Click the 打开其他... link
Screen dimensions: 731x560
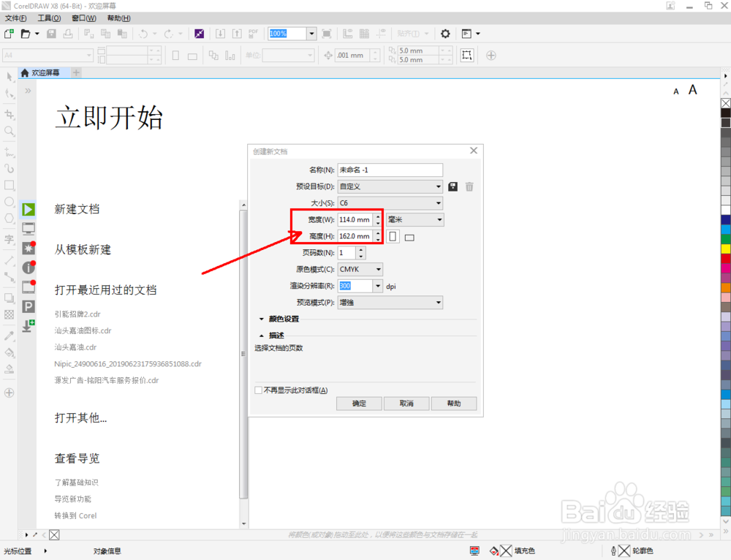80,417
